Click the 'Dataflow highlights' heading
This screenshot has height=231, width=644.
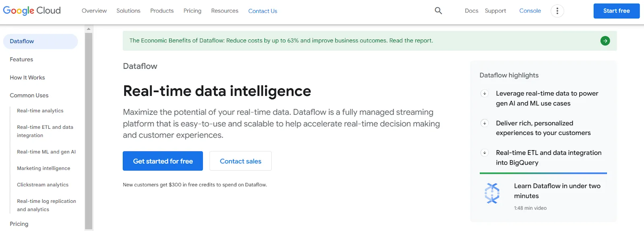(509, 75)
